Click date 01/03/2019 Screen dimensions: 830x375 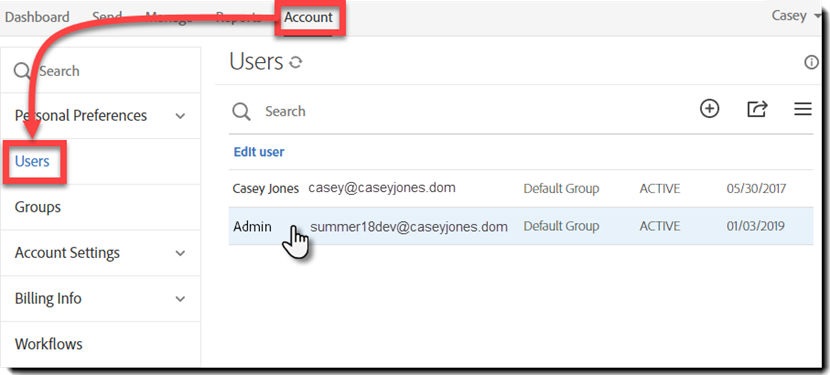[755, 227]
